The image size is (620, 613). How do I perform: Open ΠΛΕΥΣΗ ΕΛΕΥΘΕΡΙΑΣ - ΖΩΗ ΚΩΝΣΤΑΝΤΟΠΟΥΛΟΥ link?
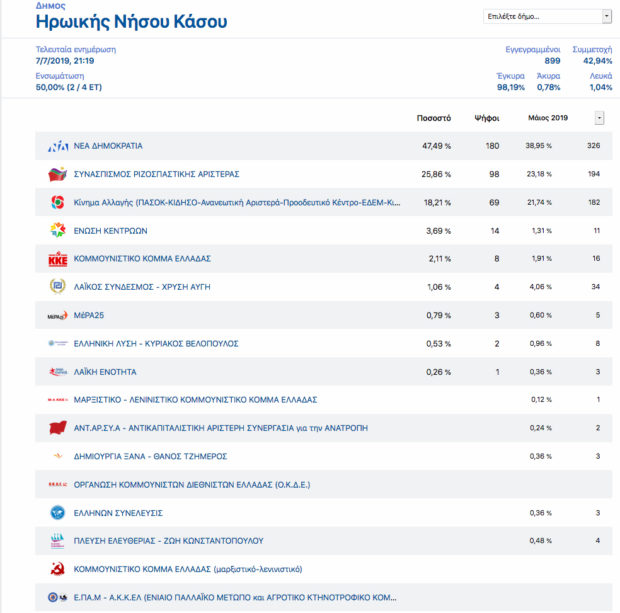pyautogui.click(x=168, y=541)
